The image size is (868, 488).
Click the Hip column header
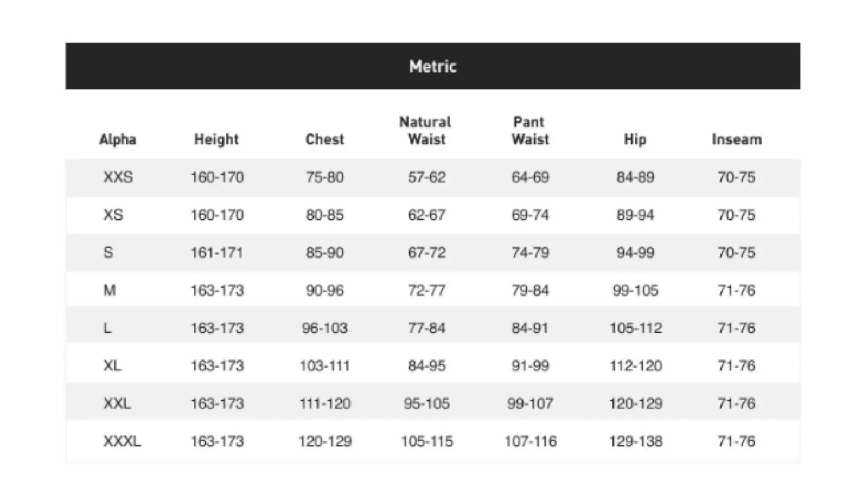coord(635,139)
